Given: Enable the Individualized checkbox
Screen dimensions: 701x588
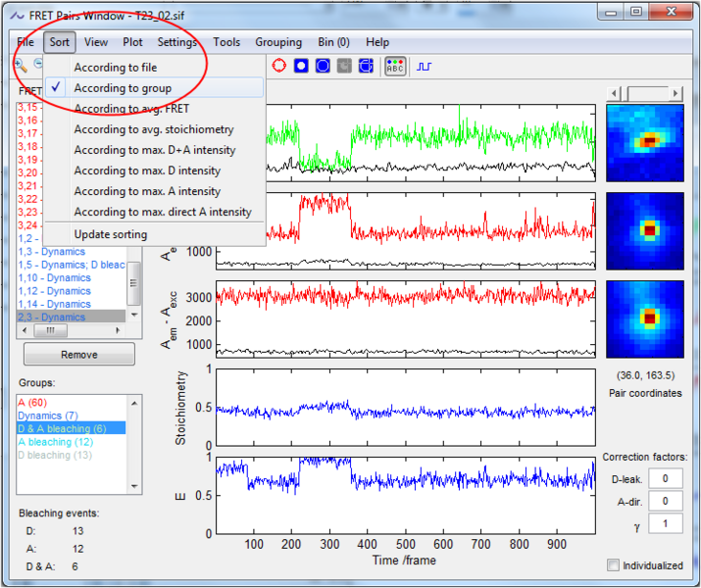Looking at the screenshot, I should click(x=614, y=564).
